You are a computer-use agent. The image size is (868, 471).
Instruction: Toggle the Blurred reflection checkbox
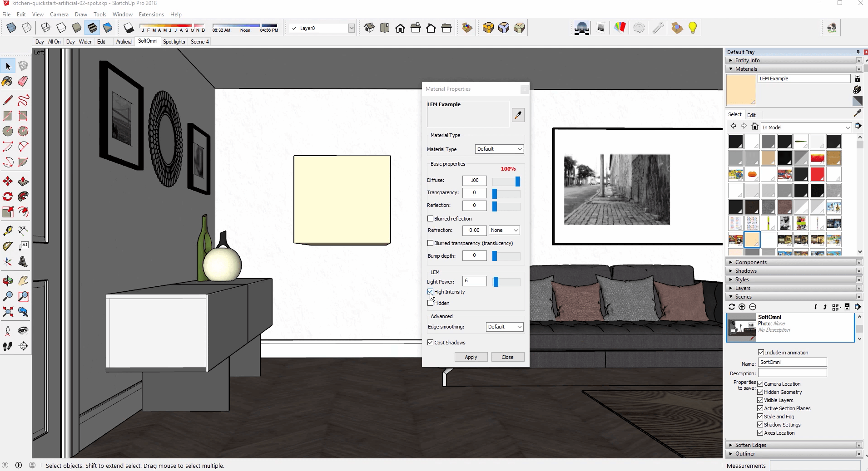pyautogui.click(x=431, y=219)
